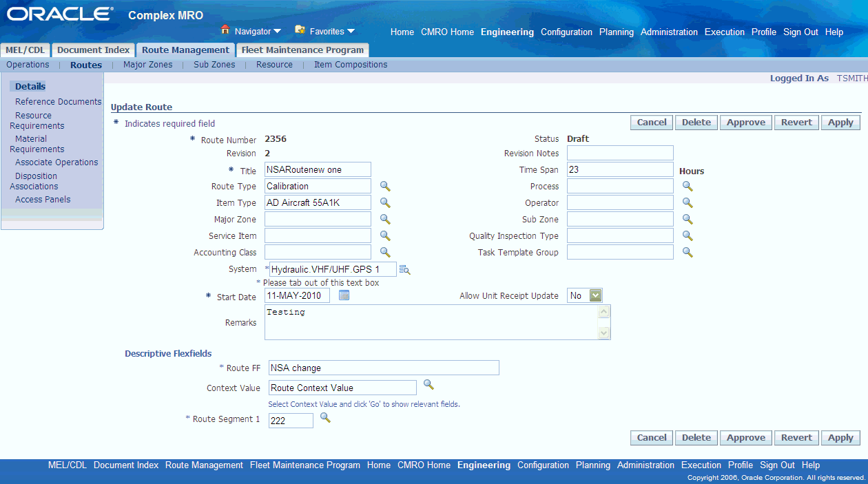
Task: Open Help in the top navigation
Action: click(x=834, y=32)
